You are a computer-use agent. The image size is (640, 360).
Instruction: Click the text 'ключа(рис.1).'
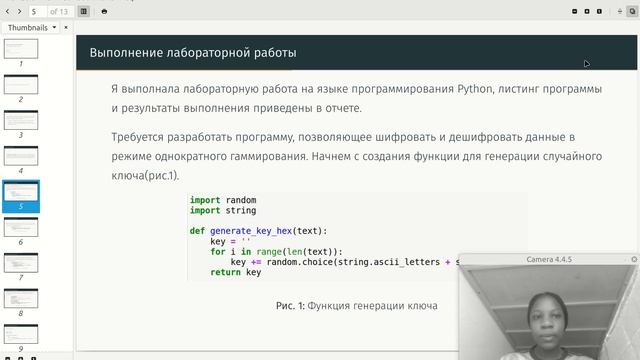(145, 176)
